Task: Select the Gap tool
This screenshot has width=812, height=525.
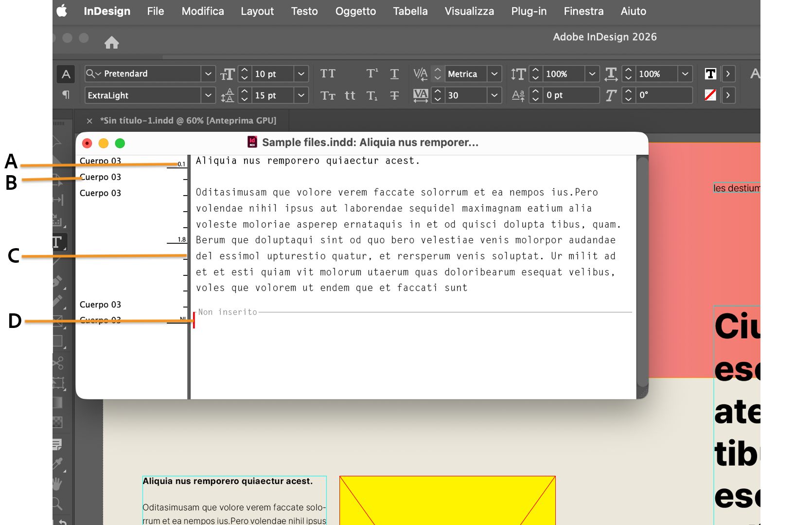Action: coord(58,199)
